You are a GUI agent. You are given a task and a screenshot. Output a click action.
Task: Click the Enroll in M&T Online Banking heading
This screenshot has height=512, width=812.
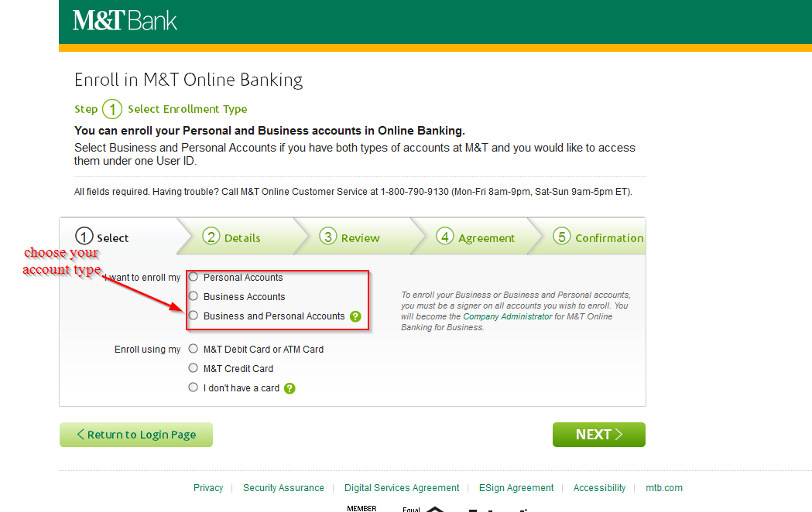point(189,80)
